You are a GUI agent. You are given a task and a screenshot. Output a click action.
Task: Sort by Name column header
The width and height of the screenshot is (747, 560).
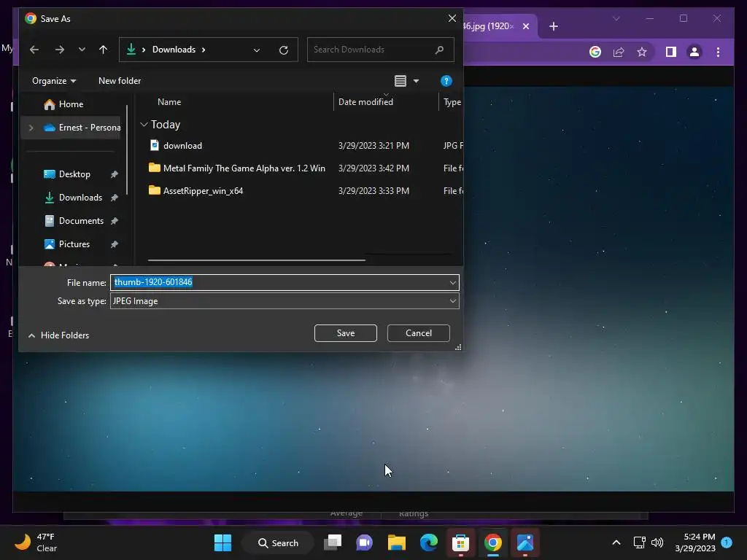coord(169,102)
